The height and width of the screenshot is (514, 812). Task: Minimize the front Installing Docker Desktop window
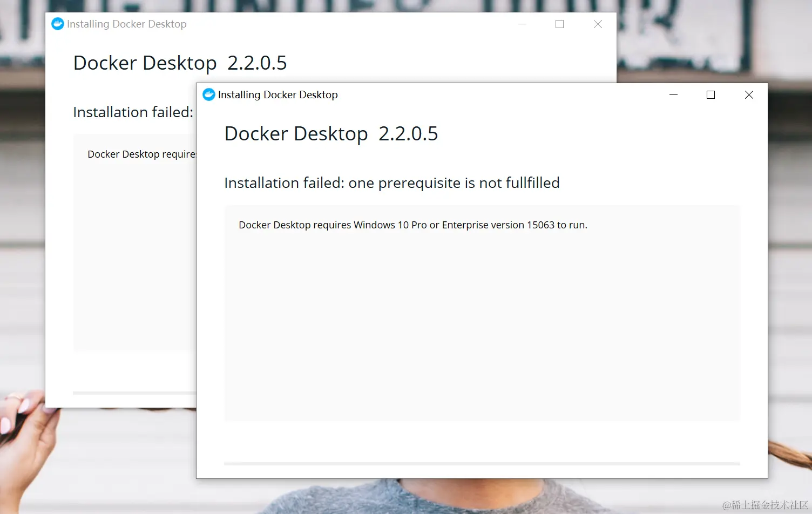pos(673,95)
